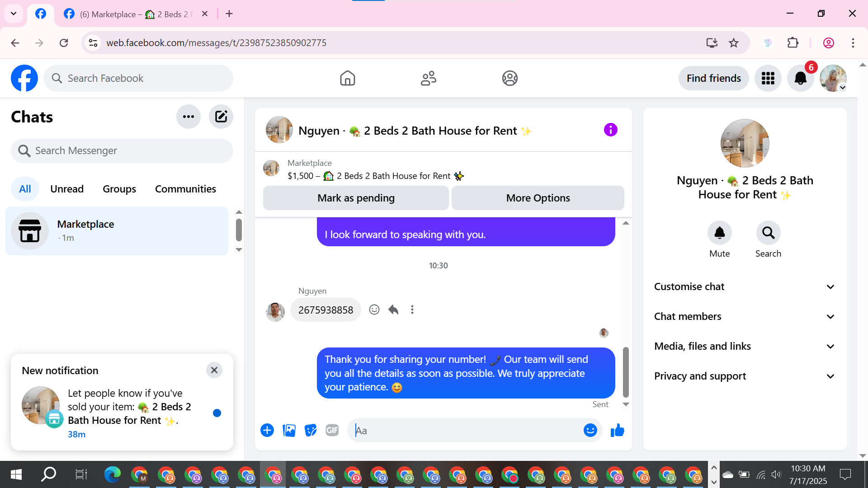
Task: Install app icon in address bar
Action: (712, 43)
